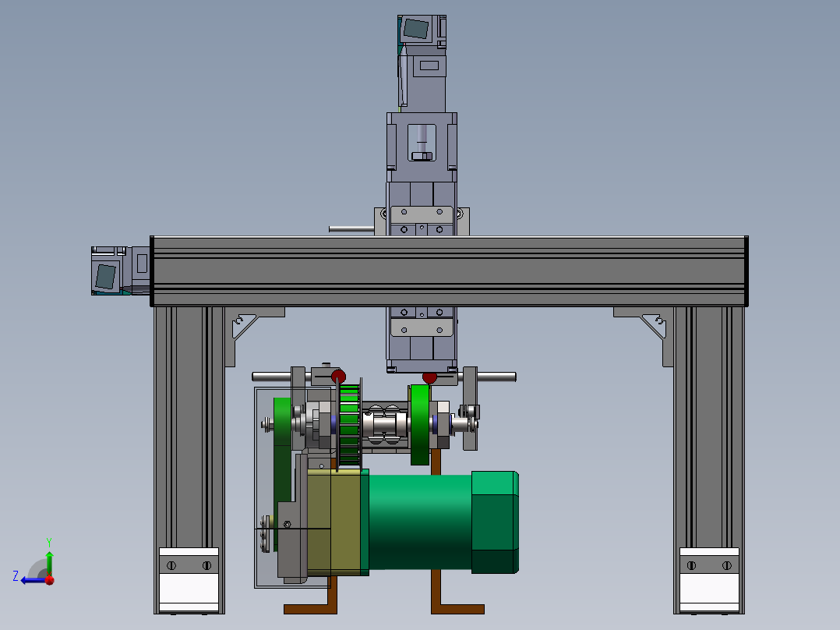This screenshot has width=840, height=630.
Task: Select the green toothed timing pulley
Action: [349, 426]
